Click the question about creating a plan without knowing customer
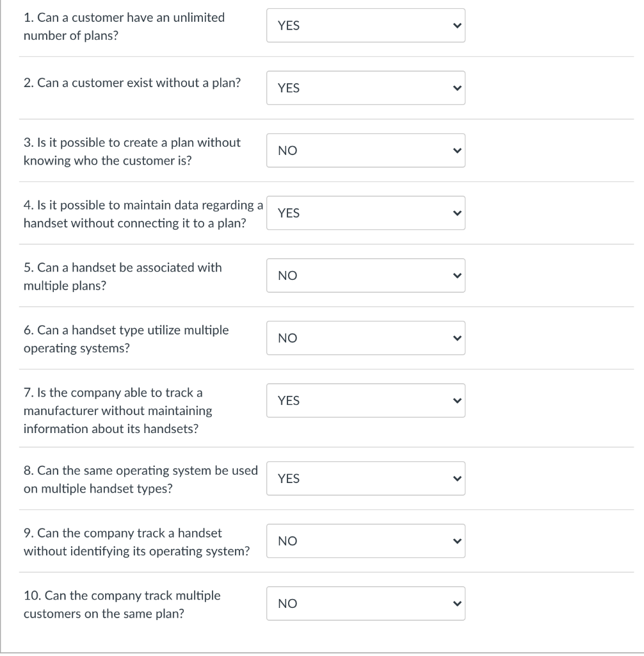Screen dimensions: 644x656 click(132, 151)
